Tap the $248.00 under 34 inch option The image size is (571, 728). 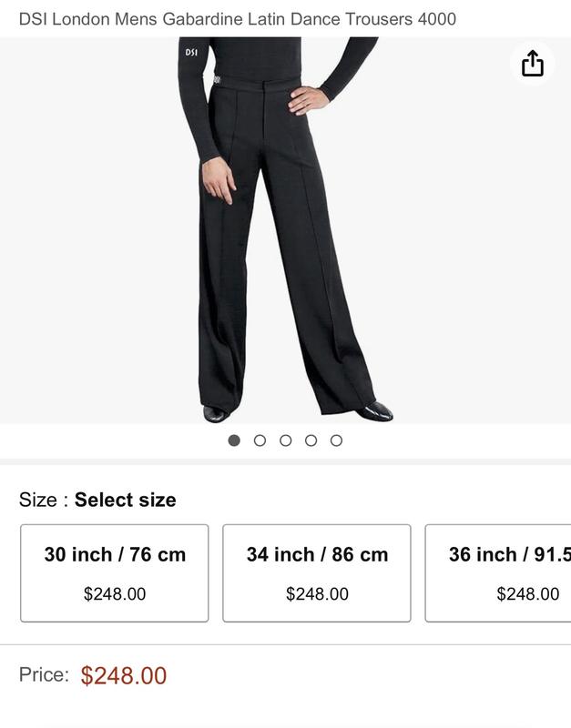click(317, 594)
